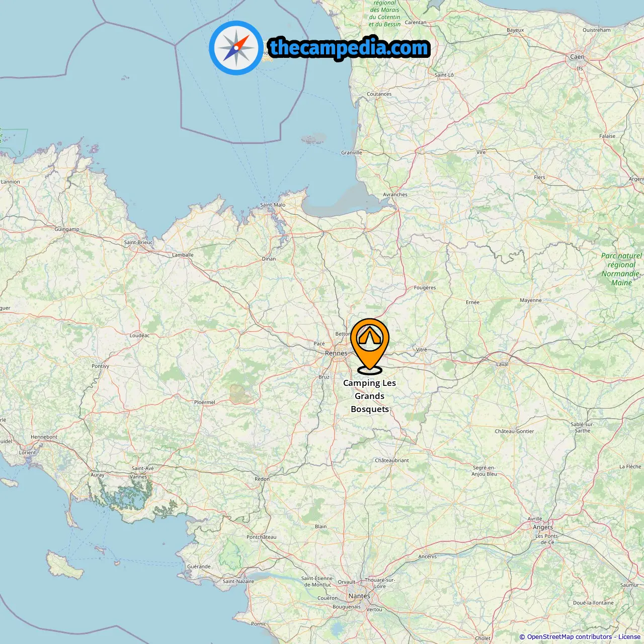Screen dimensions: 644x644
Task: Select the Vitré town label
Action: (421, 350)
